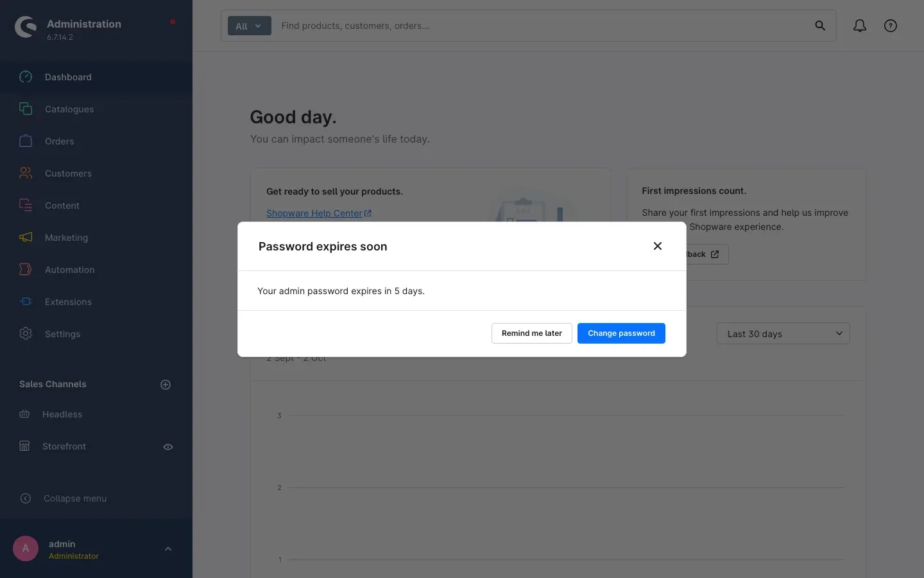Add a new sales channel with plus icon
924x578 pixels.
(166, 385)
